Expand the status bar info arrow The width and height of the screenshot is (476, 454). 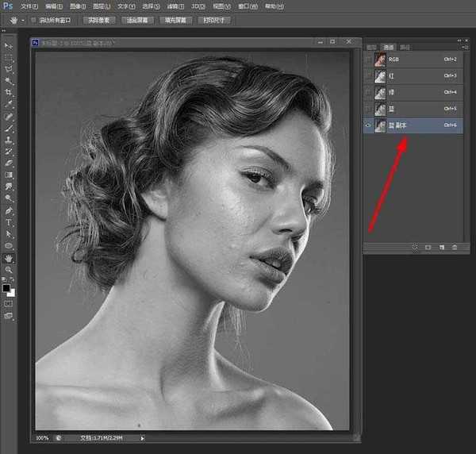143,438
